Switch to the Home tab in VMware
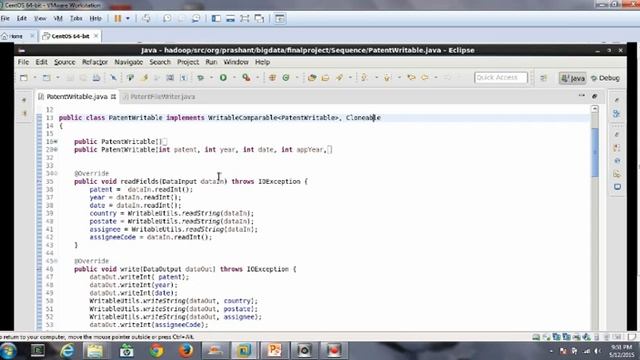 (x=16, y=36)
